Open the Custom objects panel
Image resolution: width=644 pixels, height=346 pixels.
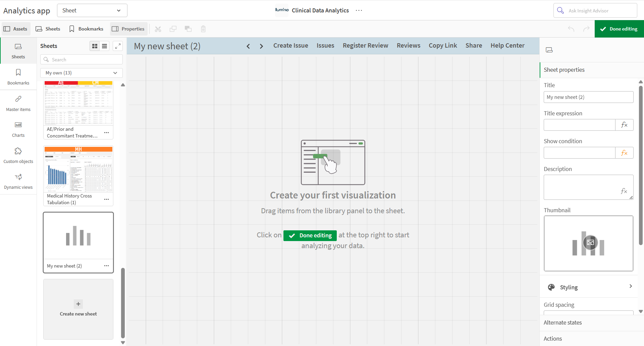(18, 155)
